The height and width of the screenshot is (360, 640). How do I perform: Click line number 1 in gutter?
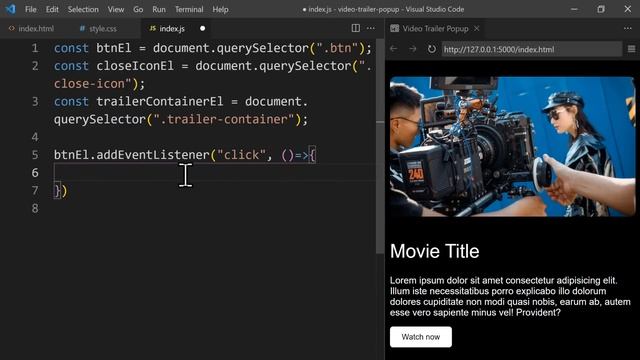point(35,48)
